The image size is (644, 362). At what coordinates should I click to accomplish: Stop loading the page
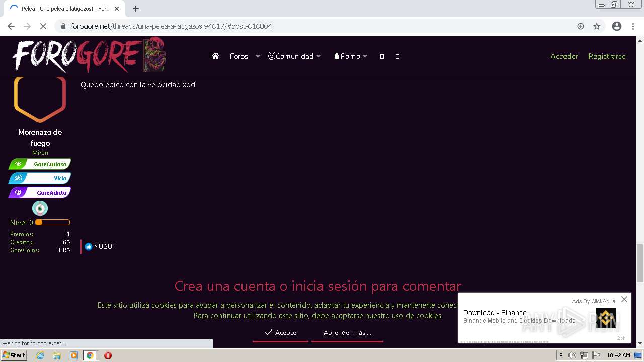pos(43,26)
